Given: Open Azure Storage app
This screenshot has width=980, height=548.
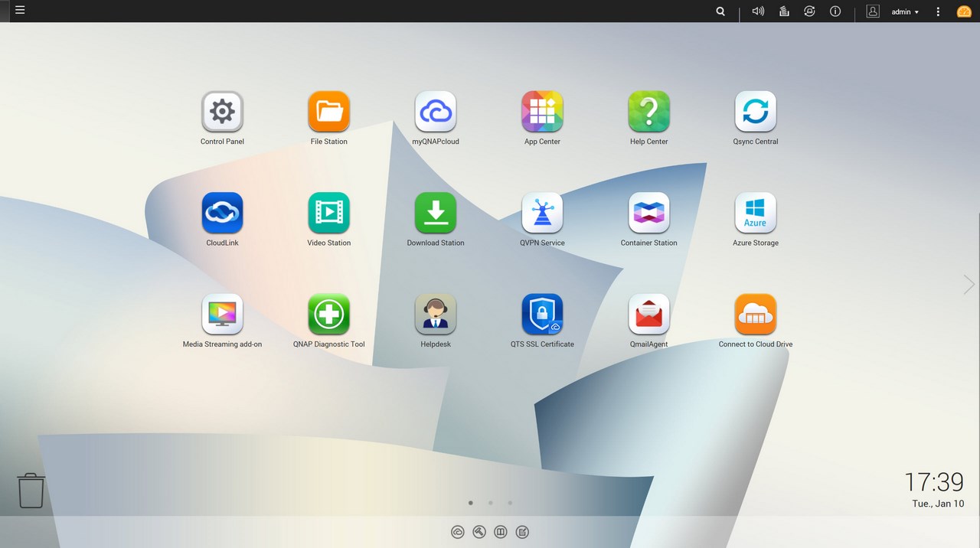Looking at the screenshot, I should tap(756, 213).
